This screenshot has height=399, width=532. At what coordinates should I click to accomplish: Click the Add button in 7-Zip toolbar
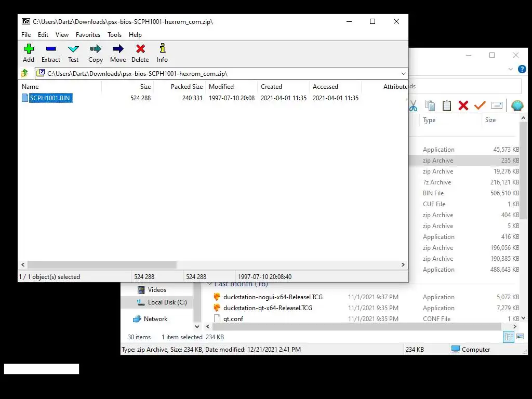[29, 53]
